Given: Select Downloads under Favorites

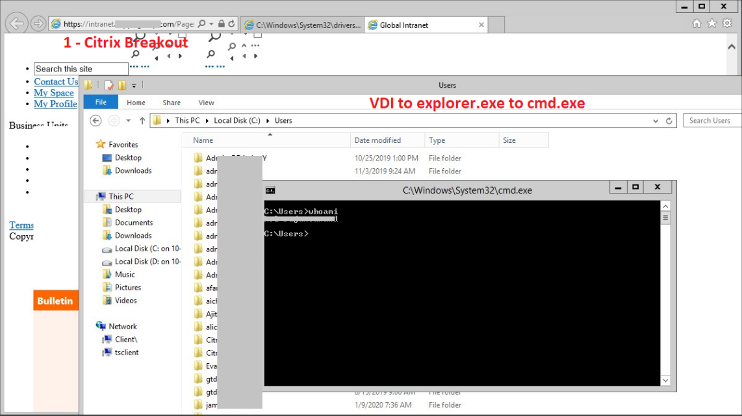Looking at the screenshot, I should tap(127, 170).
